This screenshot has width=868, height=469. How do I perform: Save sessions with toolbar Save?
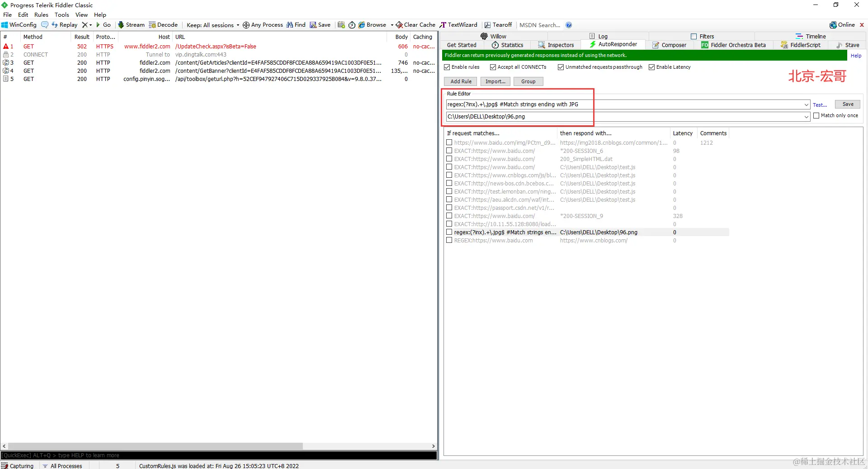point(320,25)
